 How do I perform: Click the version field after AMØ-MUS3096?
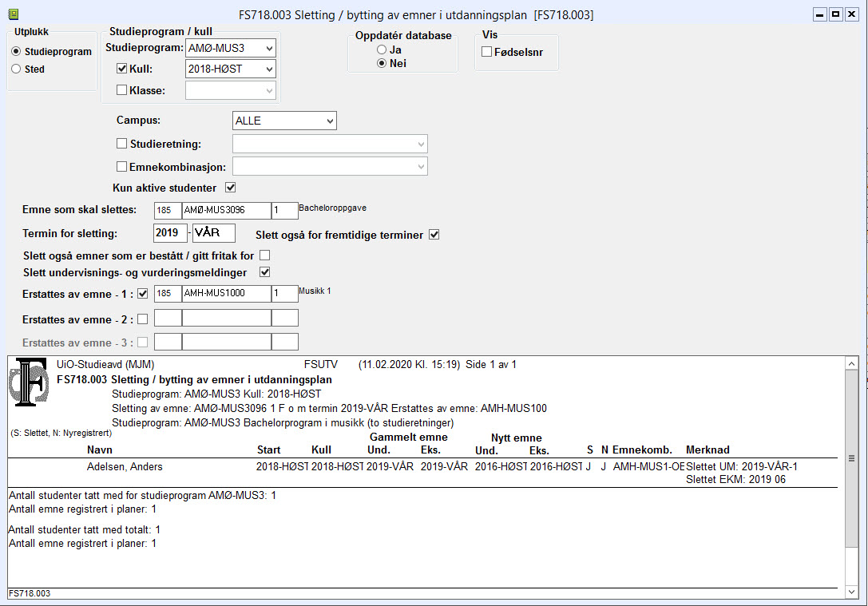(284, 210)
